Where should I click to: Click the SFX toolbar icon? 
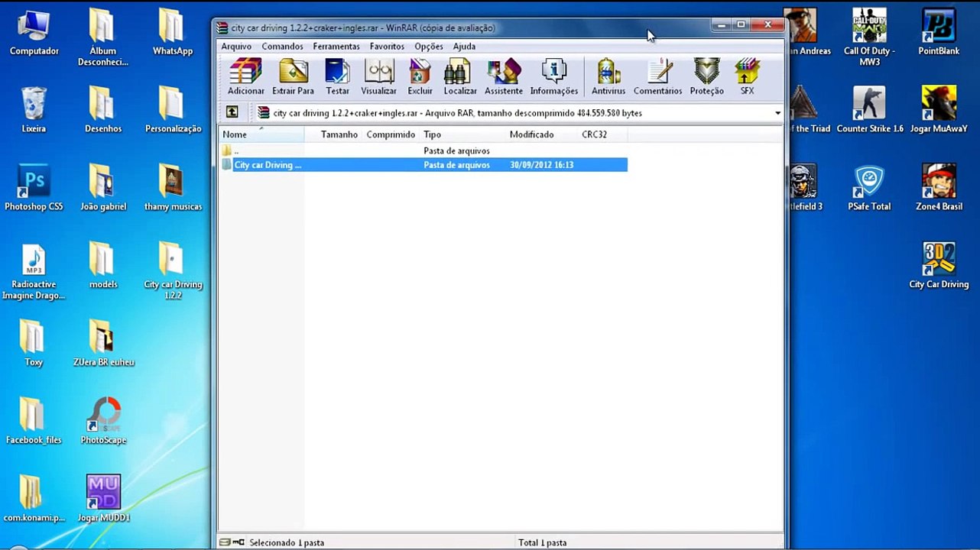click(x=747, y=77)
